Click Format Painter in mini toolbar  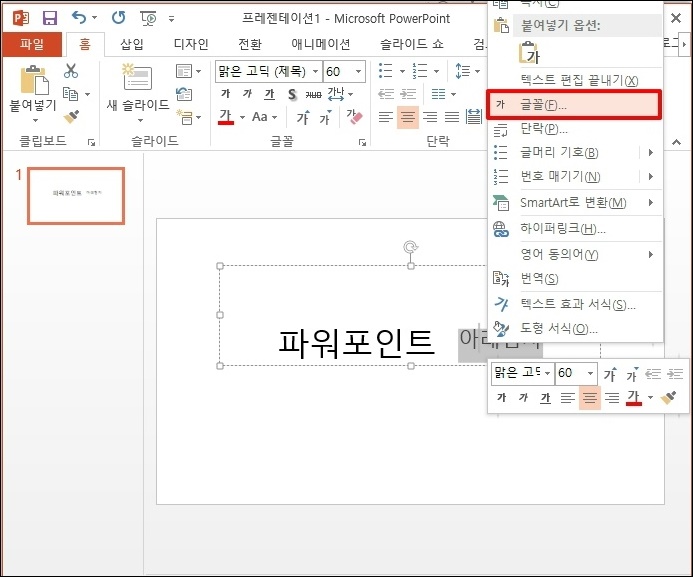pyautogui.click(x=668, y=398)
